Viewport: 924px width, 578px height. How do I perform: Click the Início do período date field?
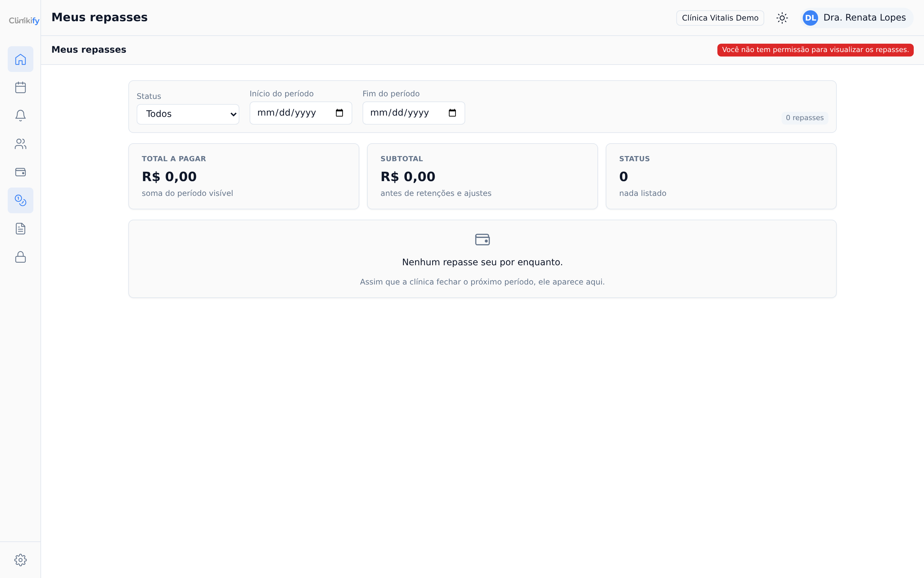point(301,113)
